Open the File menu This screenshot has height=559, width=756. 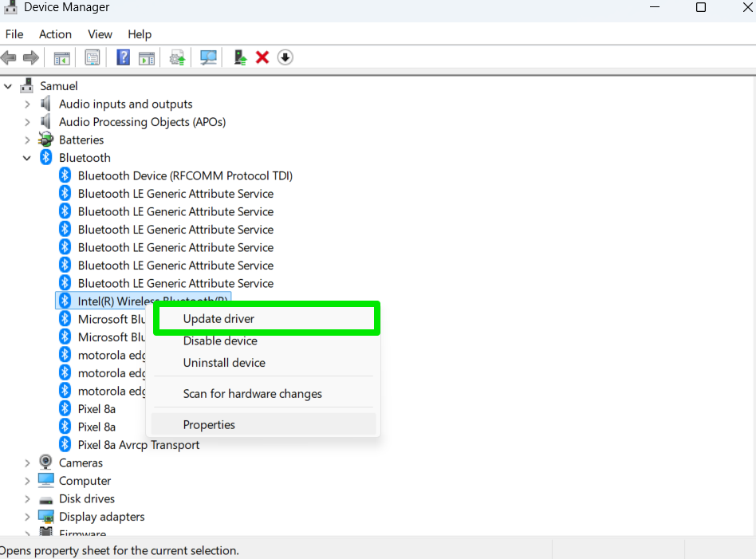(14, 34)
